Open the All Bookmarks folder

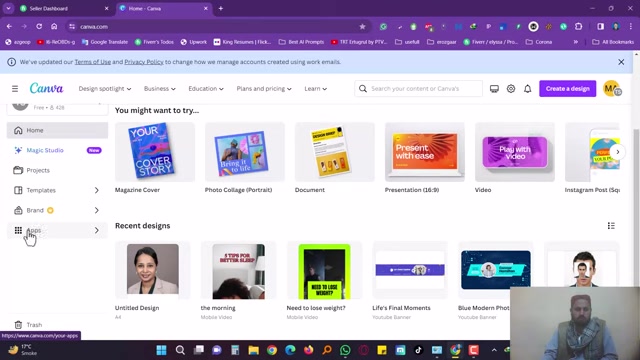click(x=613, y=42)
